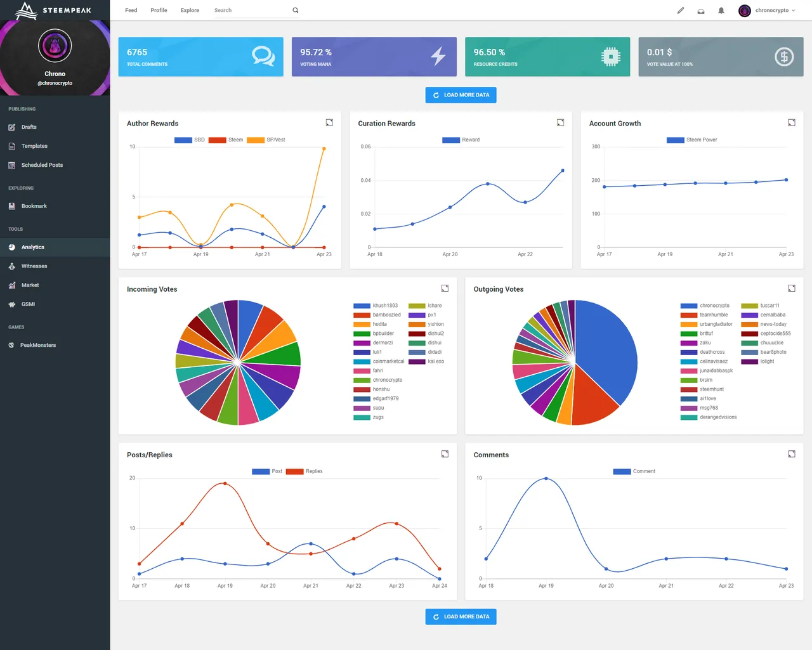Viewport: 812px width, 650px height.
Task: Click the bamboozled swatch in Incoming Votes legend
Action: (362, 315)
